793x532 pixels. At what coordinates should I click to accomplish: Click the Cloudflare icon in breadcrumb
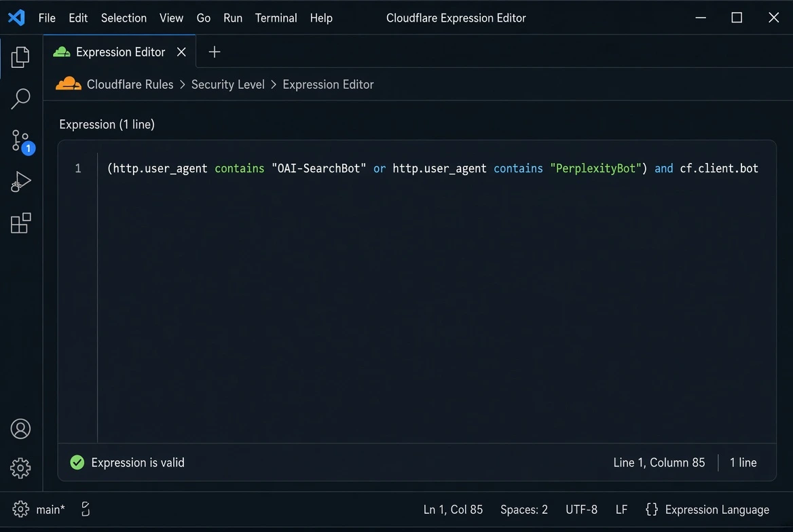[x=69, y=84]
